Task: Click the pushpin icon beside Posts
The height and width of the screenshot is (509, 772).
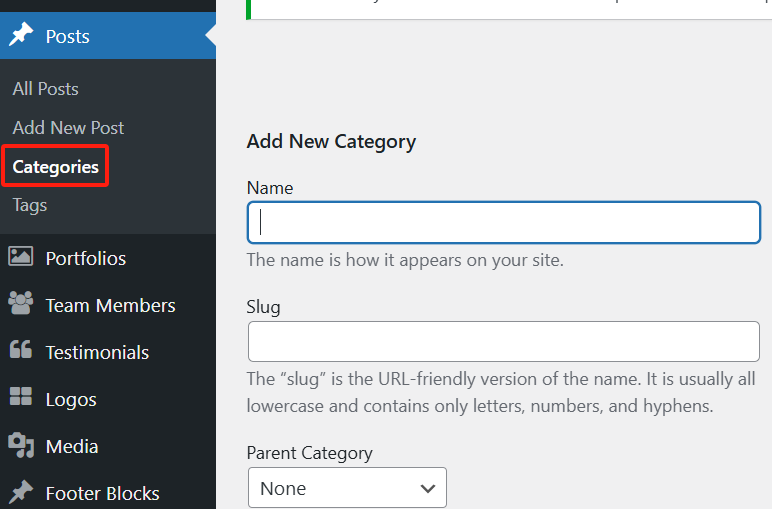Action: click(20, 36)
